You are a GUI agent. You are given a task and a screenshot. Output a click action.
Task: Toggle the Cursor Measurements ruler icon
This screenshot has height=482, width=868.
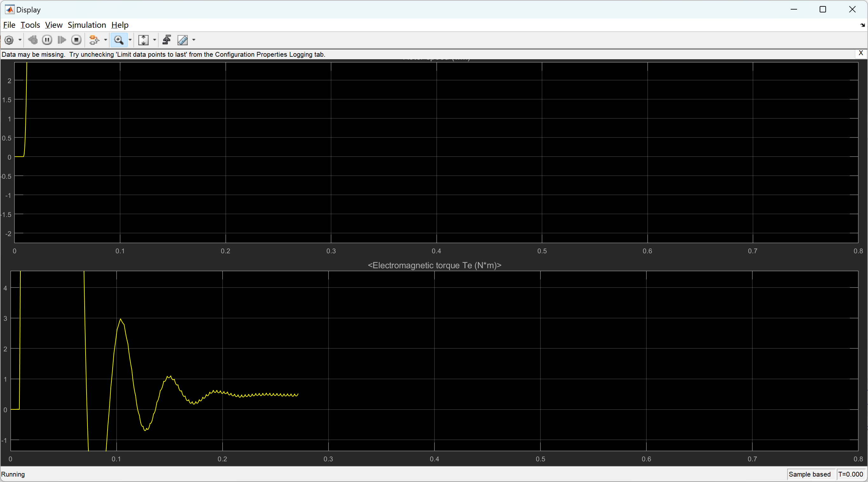[183, 40]
